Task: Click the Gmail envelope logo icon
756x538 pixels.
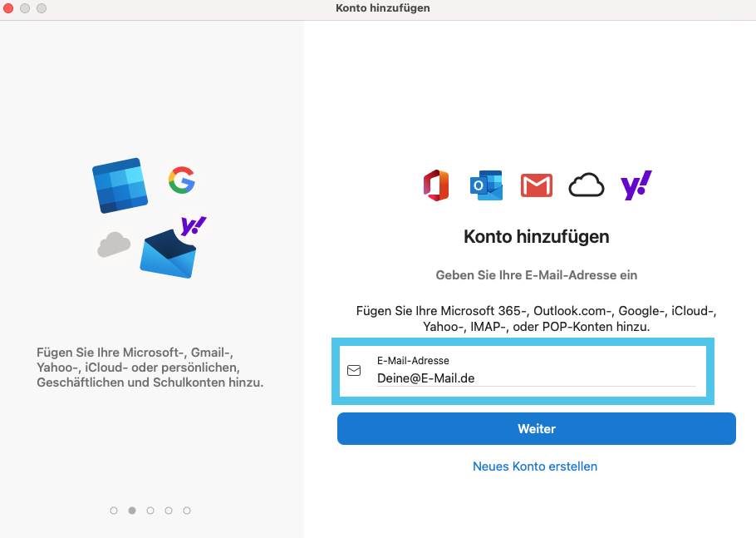Action: 536,185
